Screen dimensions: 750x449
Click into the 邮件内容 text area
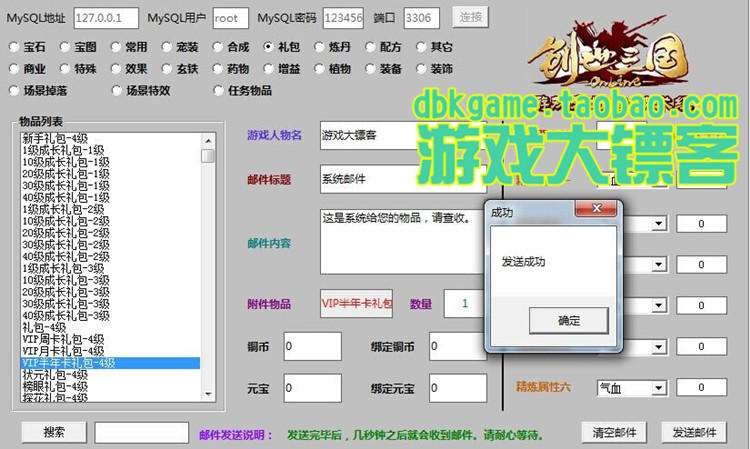tap(403, 241)
